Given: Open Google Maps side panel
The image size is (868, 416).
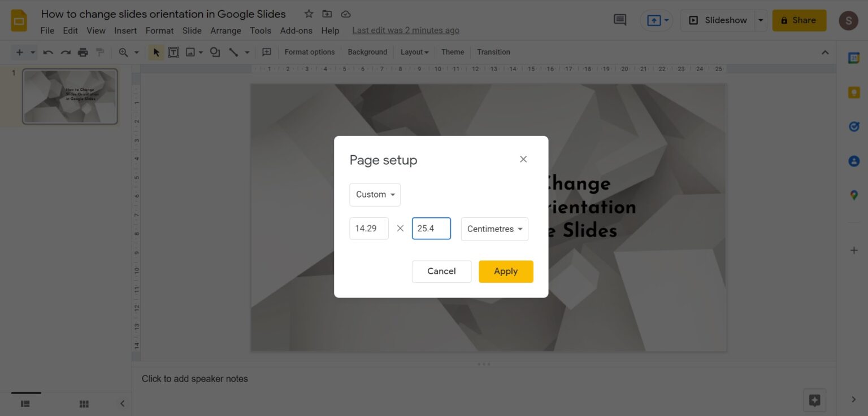Looking at the screenshot, I should [854, 195].
